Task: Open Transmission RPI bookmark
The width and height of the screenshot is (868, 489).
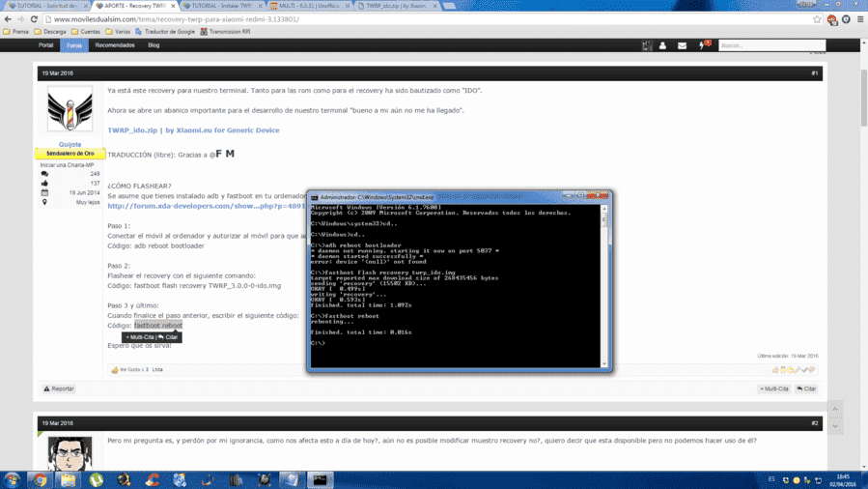Action: (x=225, y=32)
